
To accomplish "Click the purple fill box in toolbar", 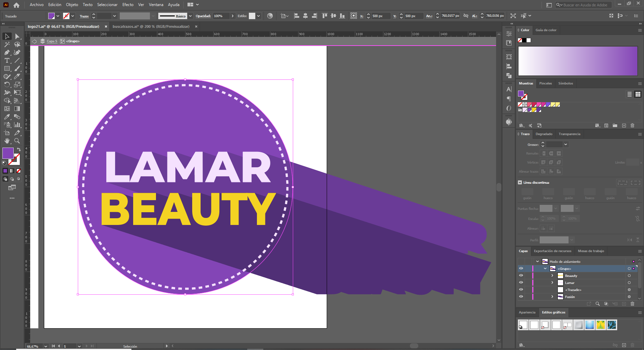I will pyautogui.click(x=8, y=153).
